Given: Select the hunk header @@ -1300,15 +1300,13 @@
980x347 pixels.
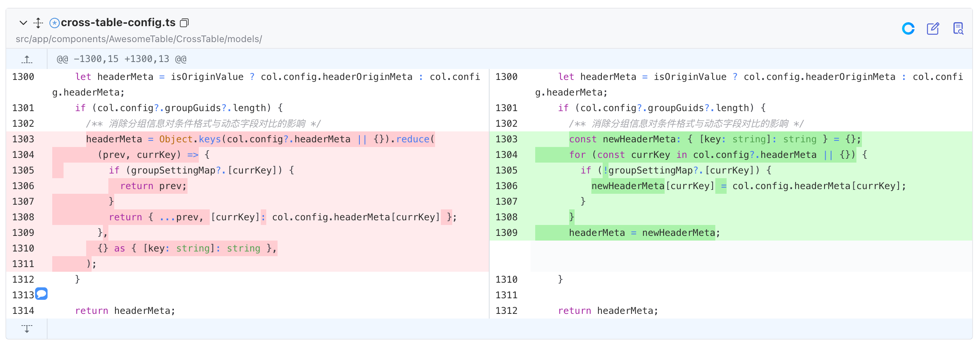Looking at the screenshot, I should pyautogui.click(x=122, y=59).
